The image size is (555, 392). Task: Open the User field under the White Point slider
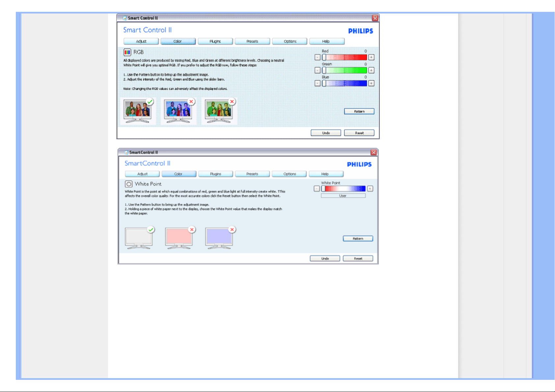coord(343,196)
